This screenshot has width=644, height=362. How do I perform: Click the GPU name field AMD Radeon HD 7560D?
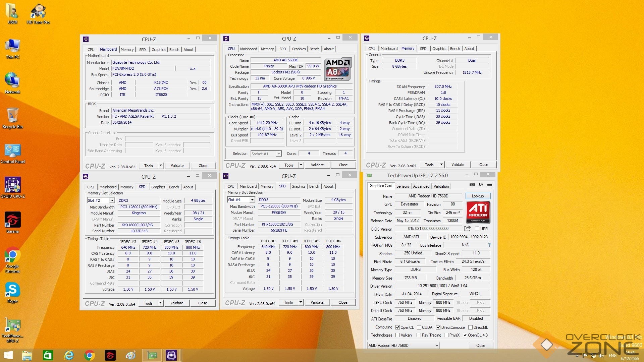tap(428, 196)
